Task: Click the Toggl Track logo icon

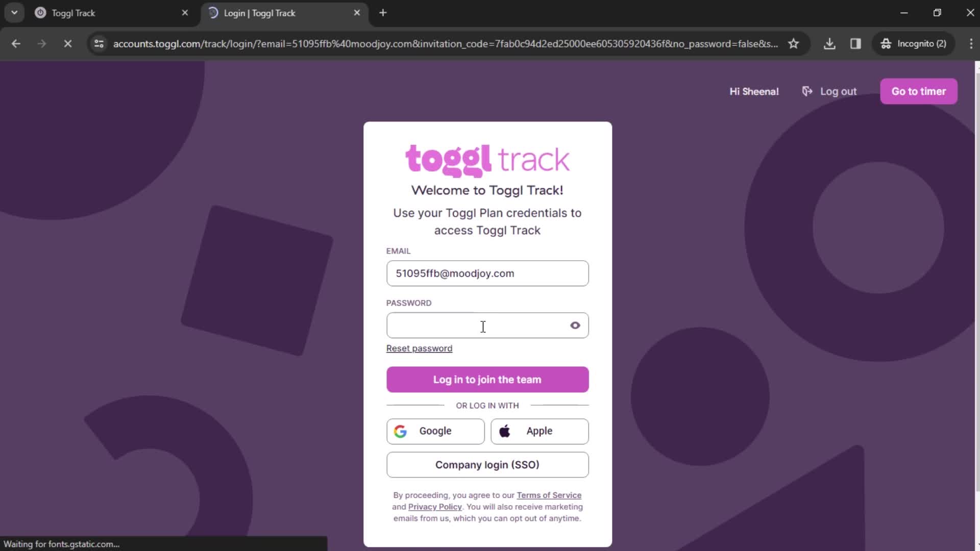Action: click(487, 160)
